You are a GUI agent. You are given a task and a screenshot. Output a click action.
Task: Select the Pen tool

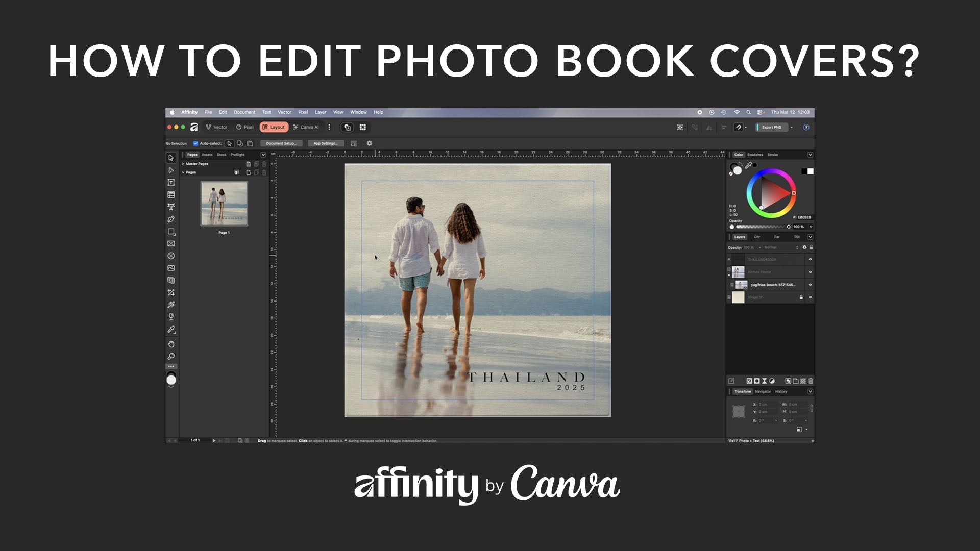point(171,219)
